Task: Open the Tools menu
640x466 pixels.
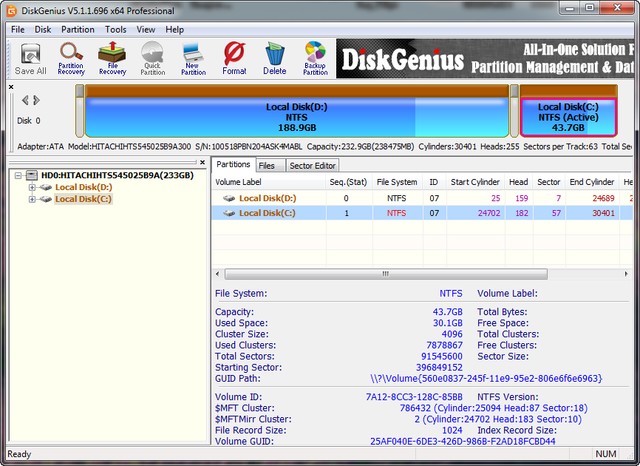Action: (116, 30)
